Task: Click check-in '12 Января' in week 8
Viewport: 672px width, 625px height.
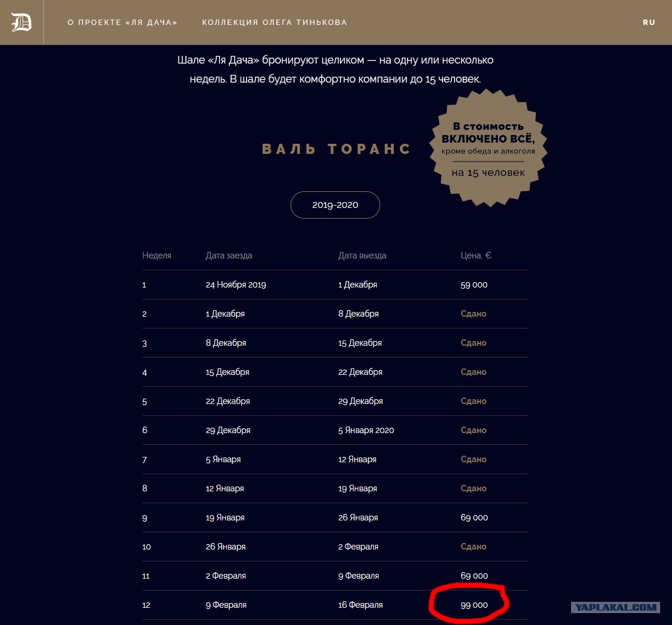Action: 225,489
